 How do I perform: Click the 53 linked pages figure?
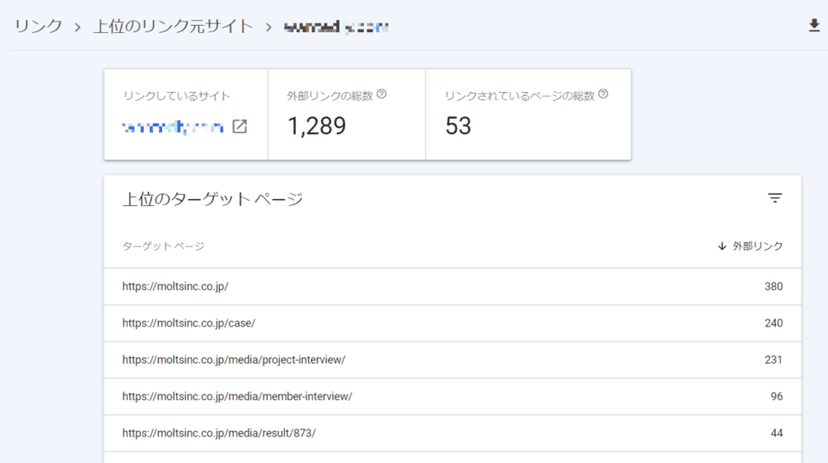(458, 126)
